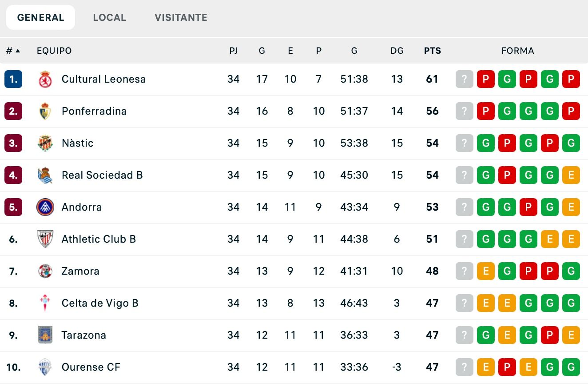Switch to the LOCAL tab

pos(109,17)
